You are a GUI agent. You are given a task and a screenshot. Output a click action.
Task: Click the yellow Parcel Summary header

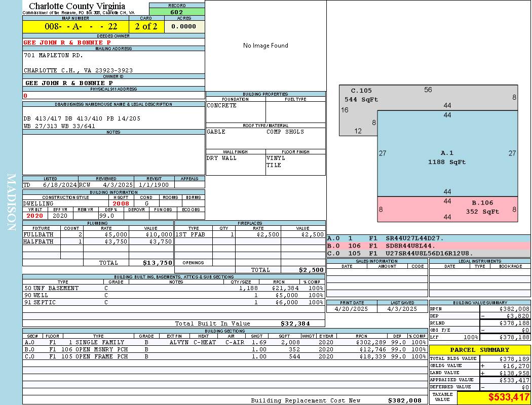tap(480, 350)
